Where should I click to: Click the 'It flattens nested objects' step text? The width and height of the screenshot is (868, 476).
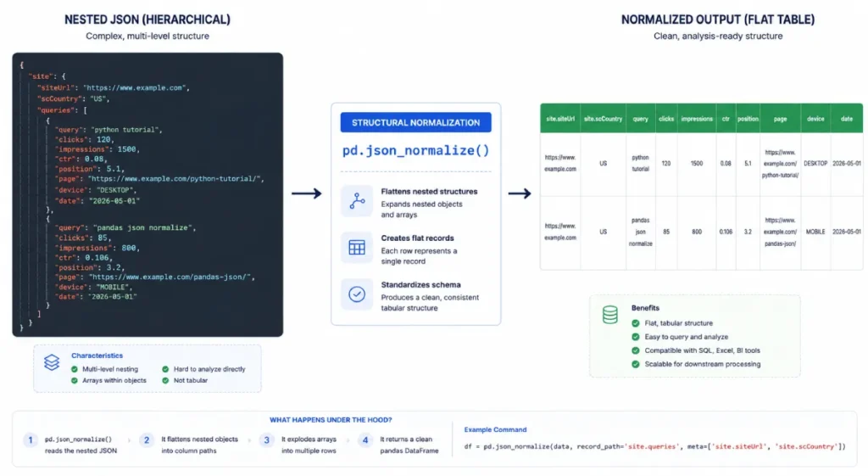200,445
